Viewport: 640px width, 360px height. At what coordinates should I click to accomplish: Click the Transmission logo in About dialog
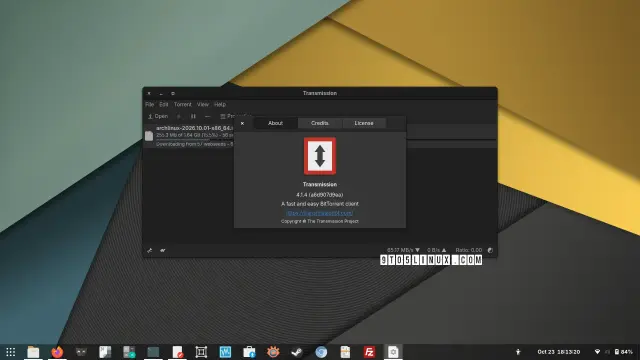pos(320,156)
